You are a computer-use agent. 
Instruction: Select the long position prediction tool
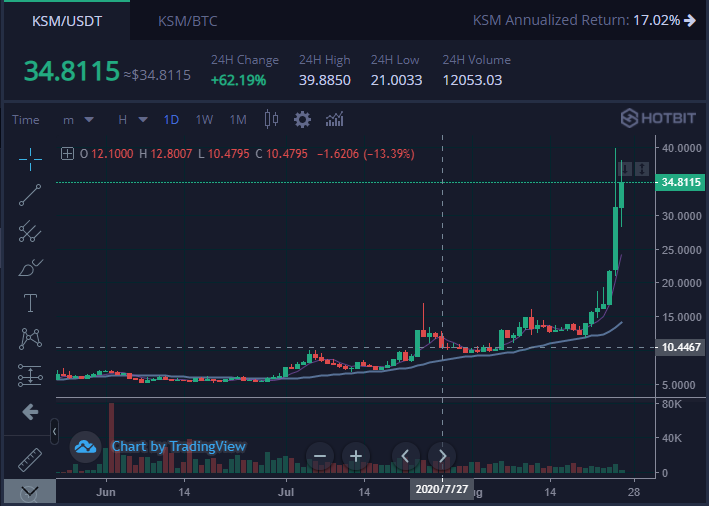coord(30,375)
